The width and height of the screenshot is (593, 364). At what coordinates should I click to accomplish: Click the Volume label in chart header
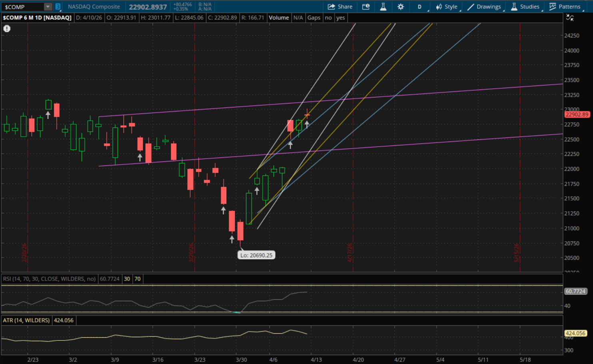[279, 18]
